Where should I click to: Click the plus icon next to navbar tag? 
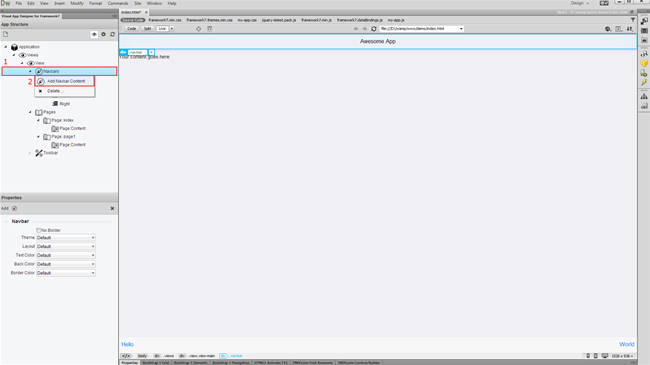click(151, 52)
